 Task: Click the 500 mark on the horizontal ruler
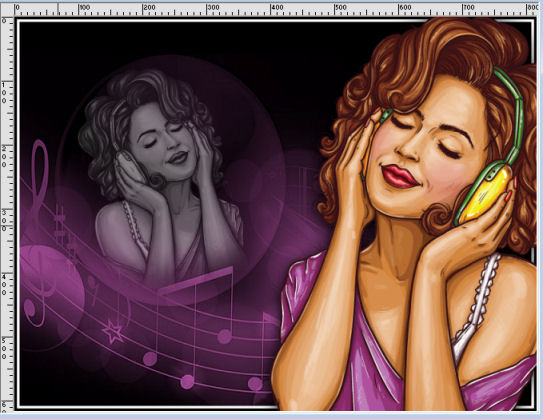coord(341,7)
